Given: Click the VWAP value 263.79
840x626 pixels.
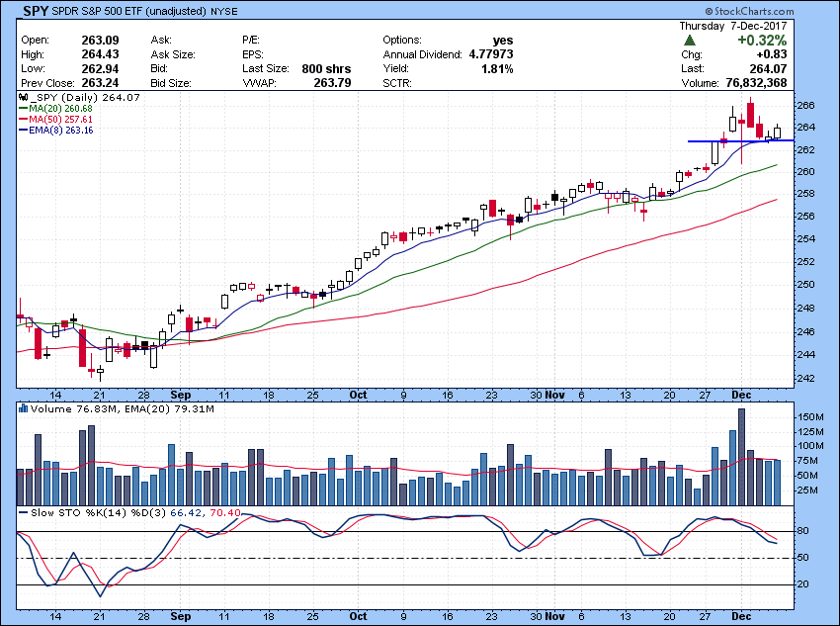Looking at the screenshot, I should coord(333,83).
